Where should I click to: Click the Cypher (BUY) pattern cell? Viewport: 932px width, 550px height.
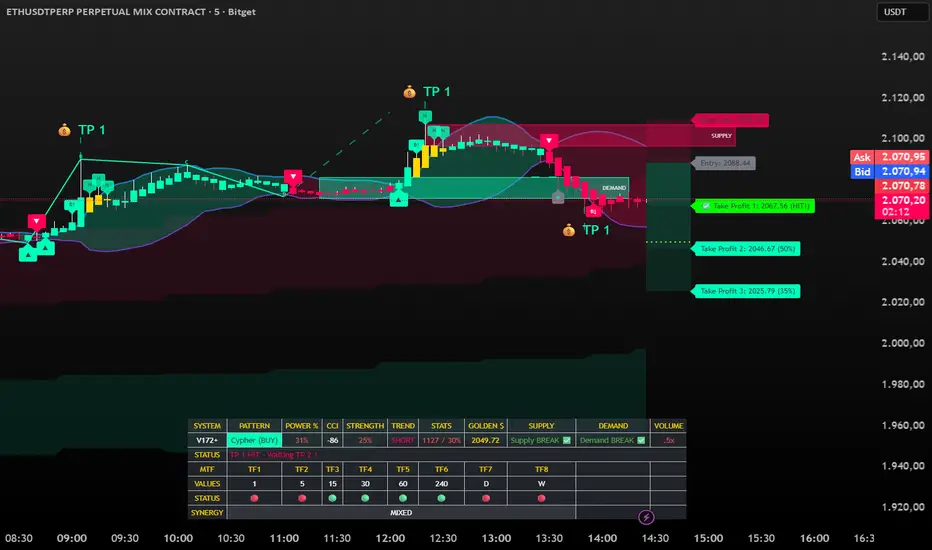tap(254, 441)
